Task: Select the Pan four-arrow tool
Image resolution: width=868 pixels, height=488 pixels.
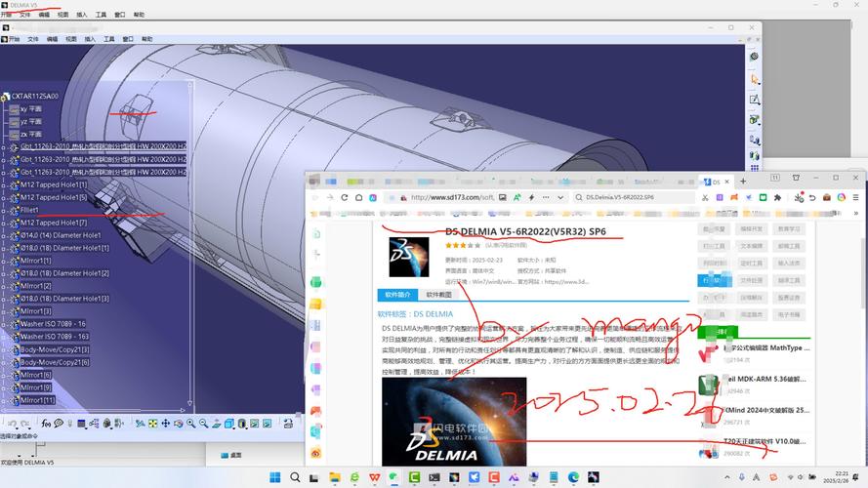Action: pos(166,424)
